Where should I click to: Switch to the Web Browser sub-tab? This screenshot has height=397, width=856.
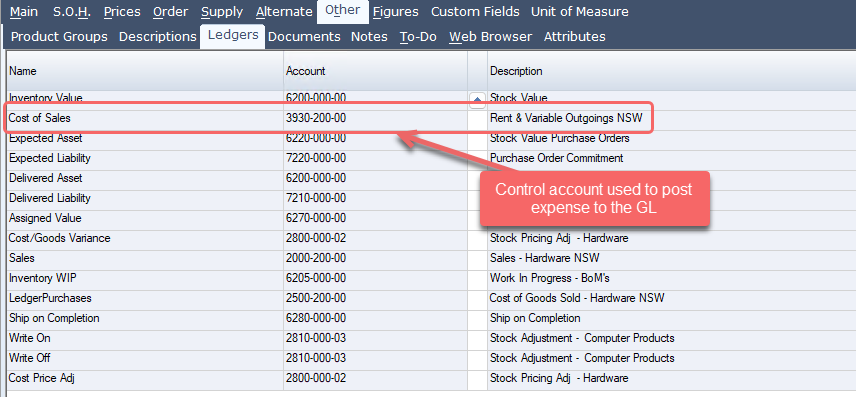490,37
